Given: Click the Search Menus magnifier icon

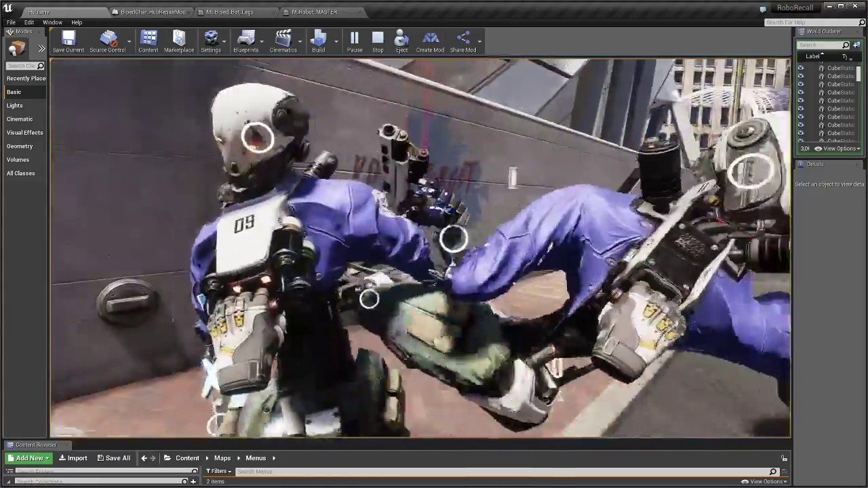Looking at the screenshot, I should (x=773, y=471).
